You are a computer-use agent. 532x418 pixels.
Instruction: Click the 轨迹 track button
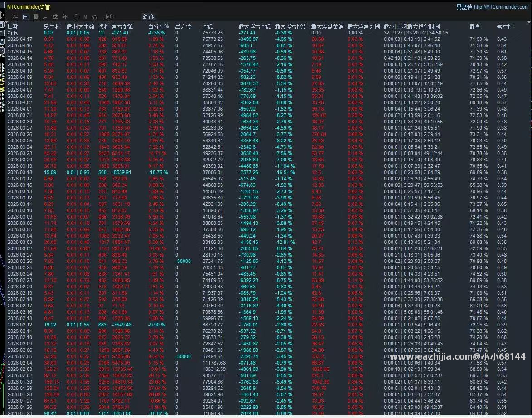(148, 17)
